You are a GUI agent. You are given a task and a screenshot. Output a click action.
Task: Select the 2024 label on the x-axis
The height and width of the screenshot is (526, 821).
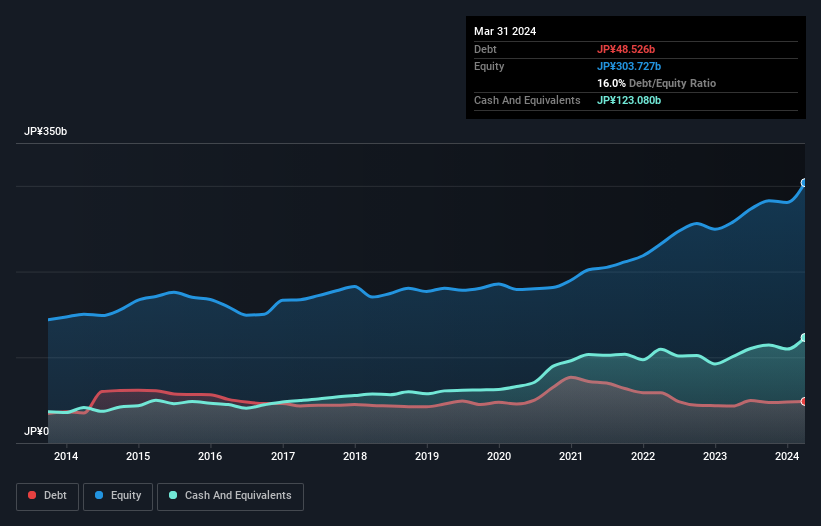787,457
